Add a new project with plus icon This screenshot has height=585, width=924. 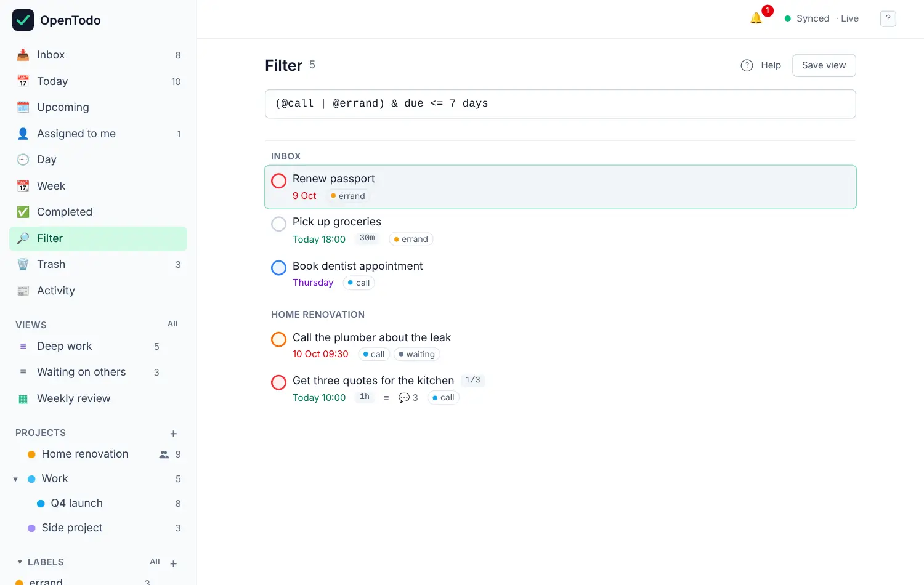pos(174,434)
